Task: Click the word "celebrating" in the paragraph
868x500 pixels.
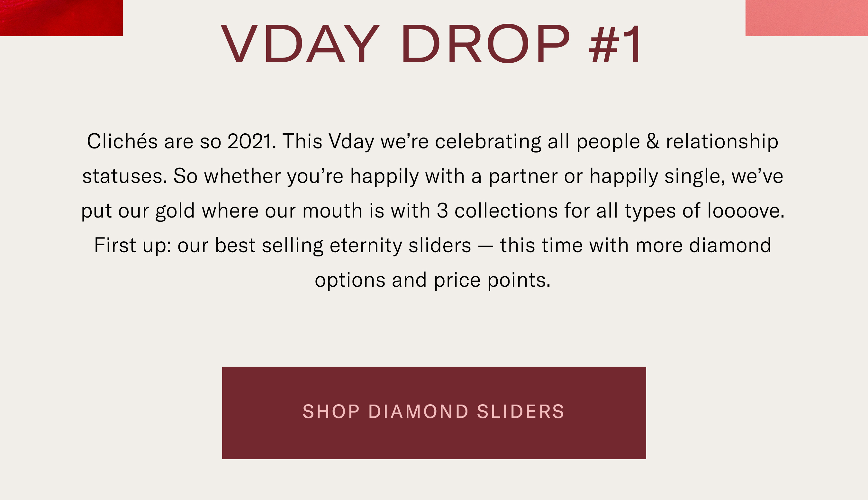Action: coord(488,141)
